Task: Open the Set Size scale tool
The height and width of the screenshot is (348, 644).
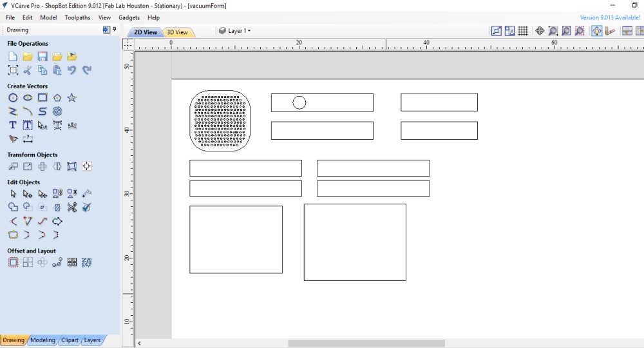Action: point(28,166)
